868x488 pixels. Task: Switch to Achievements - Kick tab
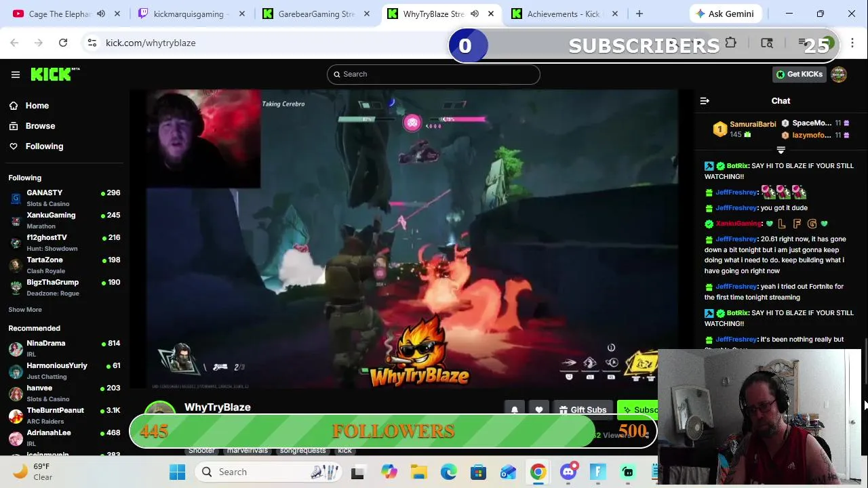tap(563, 14)
